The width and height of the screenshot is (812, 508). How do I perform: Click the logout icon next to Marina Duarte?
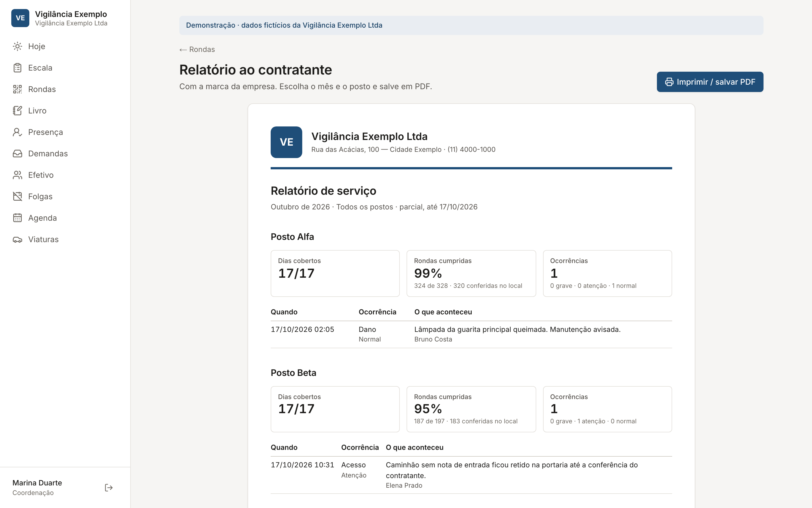[109, 487]
